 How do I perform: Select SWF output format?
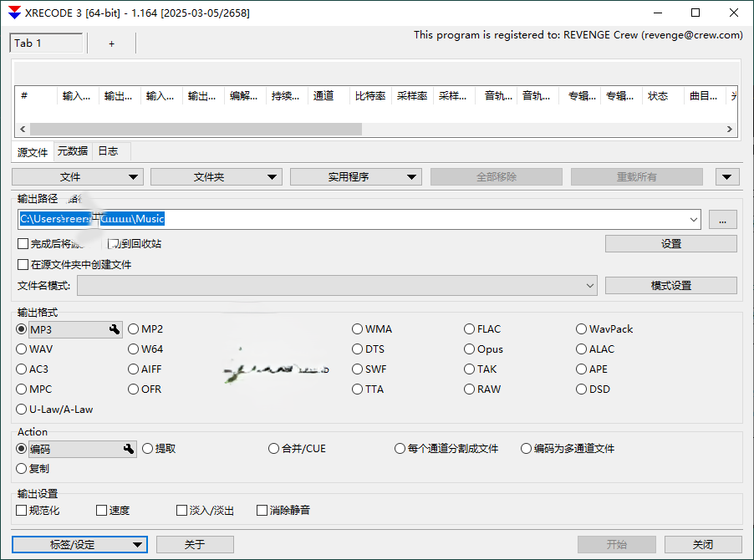[x=369, y=369]
